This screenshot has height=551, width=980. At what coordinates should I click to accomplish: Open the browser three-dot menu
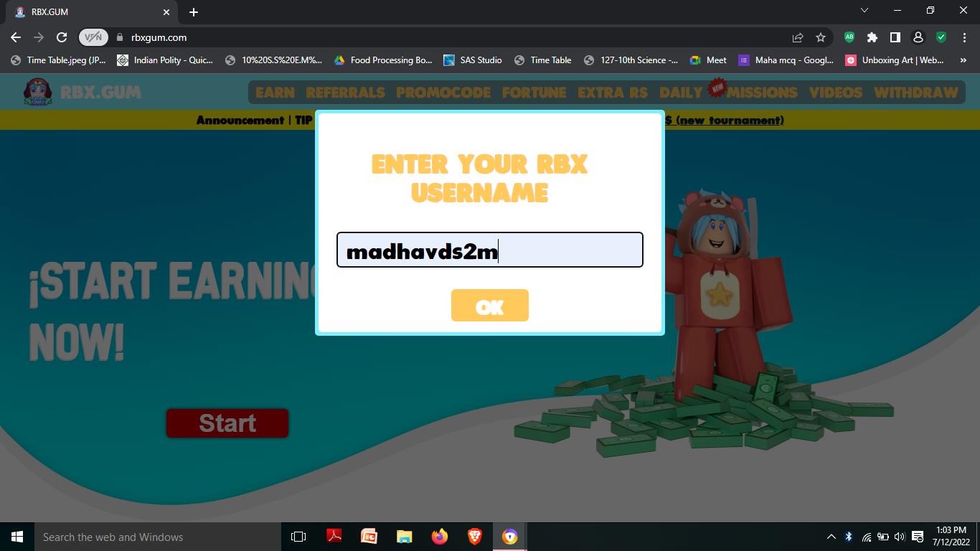pos(963,37)
